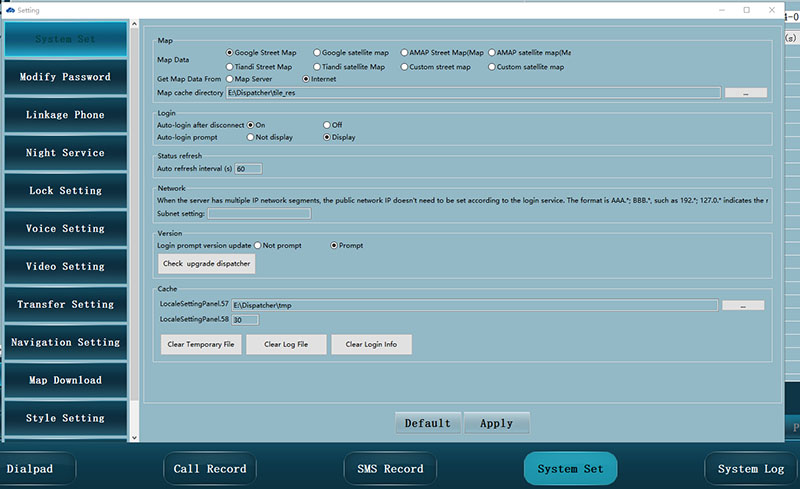The image size is (800, 489).
Task: Open Transfer Setting page
Action: coord(65,304)
